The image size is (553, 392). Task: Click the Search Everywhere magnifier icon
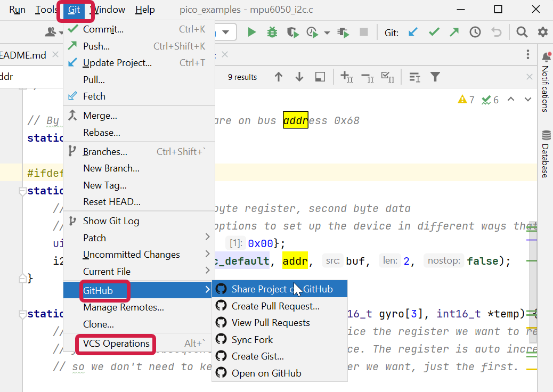pyautogui.click(x=522, y=32)
